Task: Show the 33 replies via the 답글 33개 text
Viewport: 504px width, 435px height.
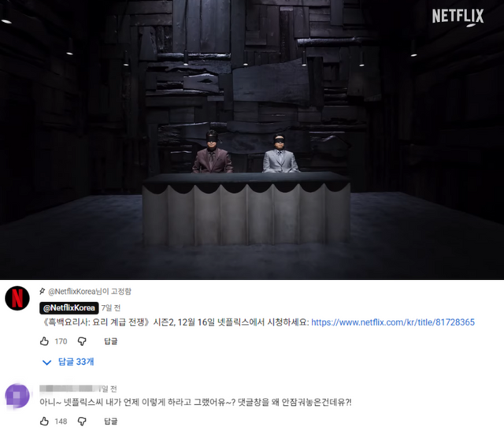Action: [76, 362]
